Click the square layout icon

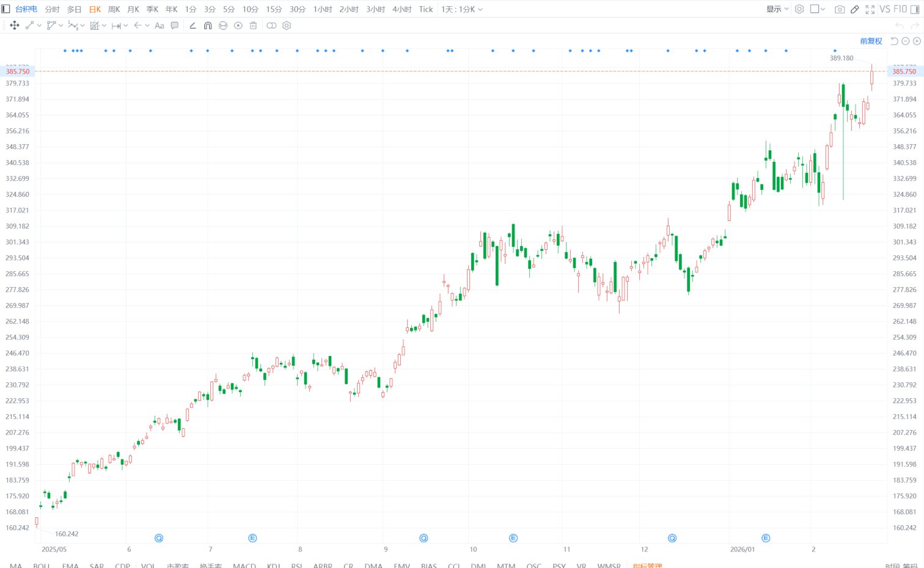[x=815, y=9]
